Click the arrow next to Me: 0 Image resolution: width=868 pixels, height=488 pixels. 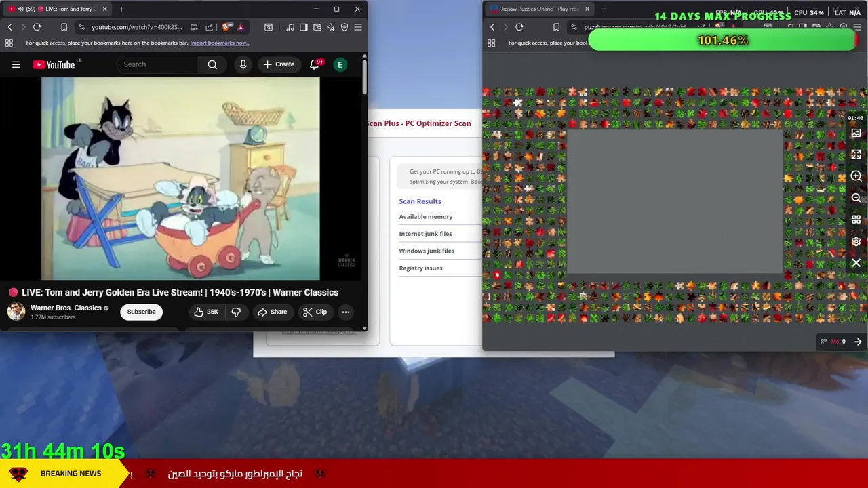tap(858, 342)
